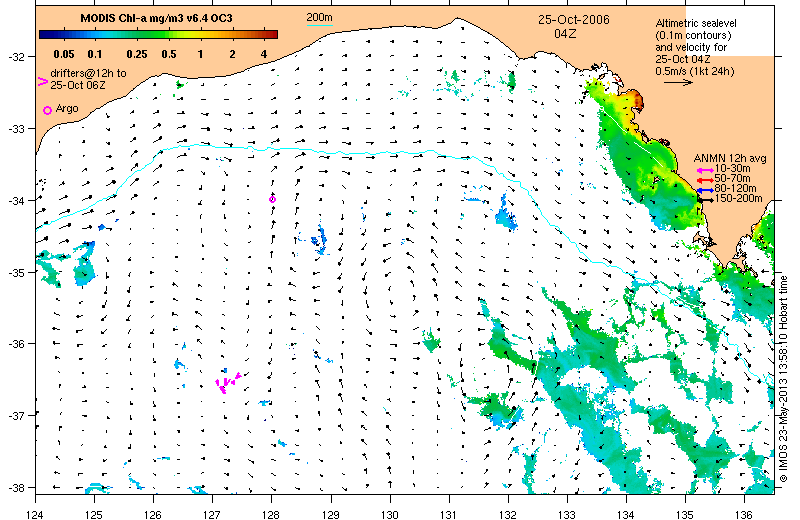
Task: Click the latitude -36 axis label
Action: tap(15, 344)
